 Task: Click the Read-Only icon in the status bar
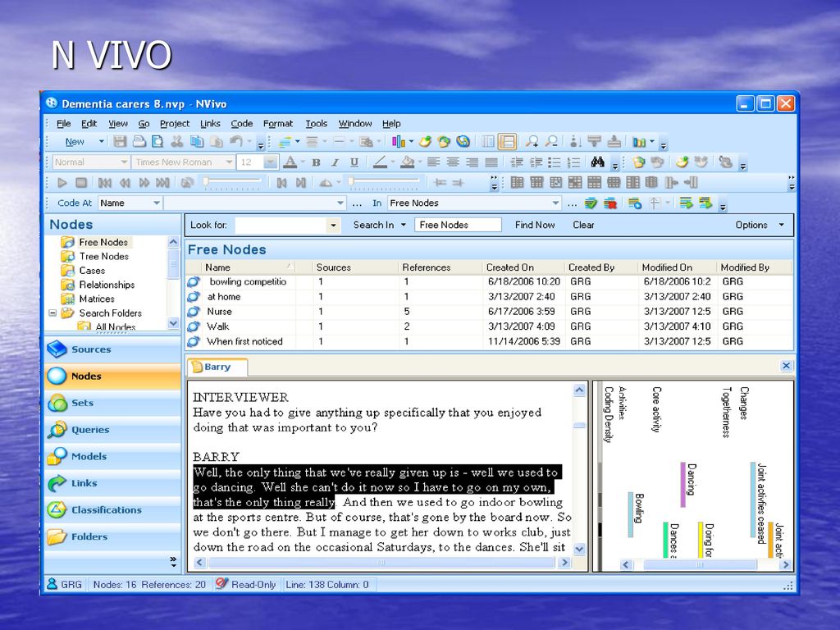pyautogui.click(x=221, y=584)
